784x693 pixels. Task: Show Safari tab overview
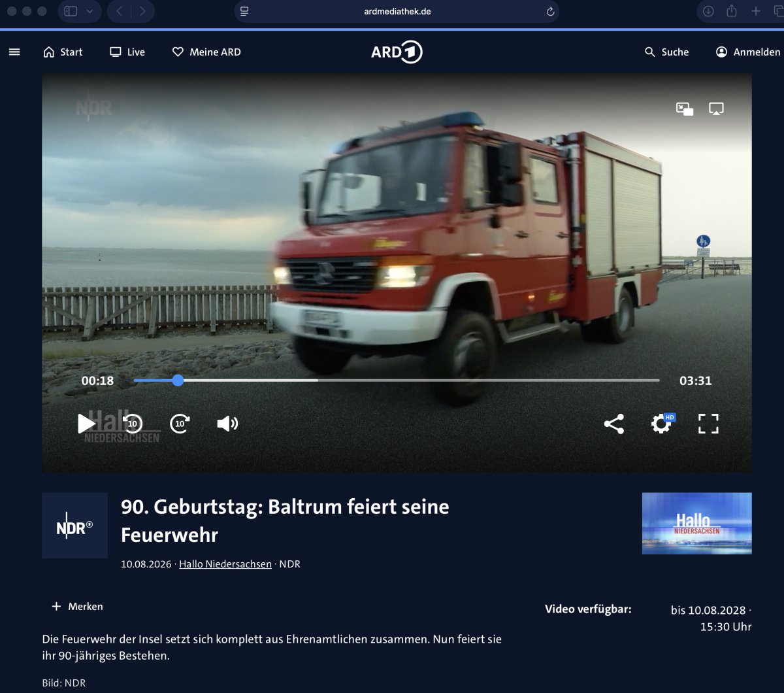coord(778,11)
